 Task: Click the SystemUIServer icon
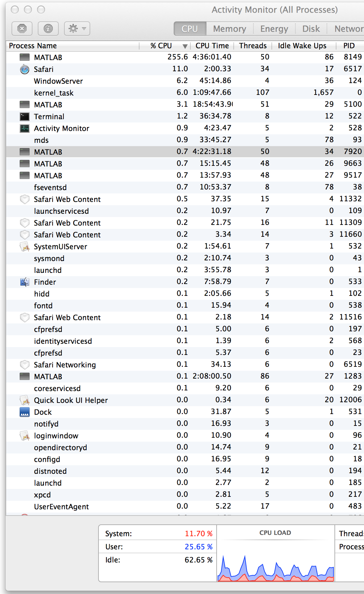(x=25, y=247)
